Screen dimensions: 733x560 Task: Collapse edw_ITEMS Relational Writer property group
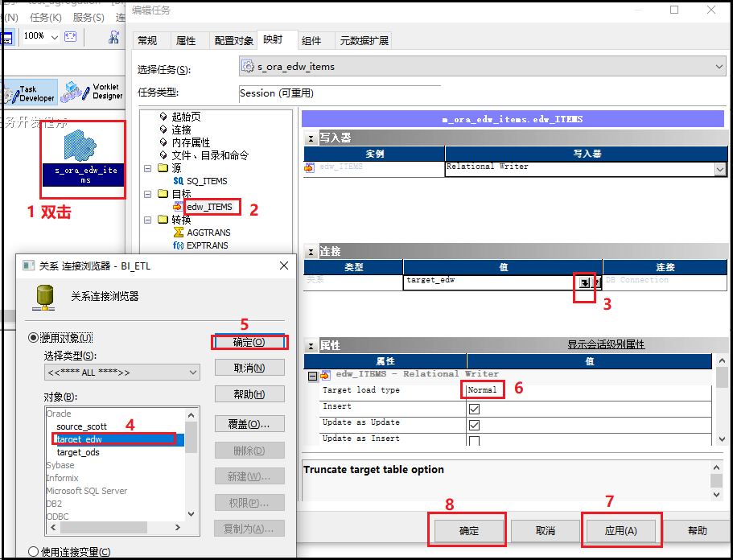pos(312,376)
